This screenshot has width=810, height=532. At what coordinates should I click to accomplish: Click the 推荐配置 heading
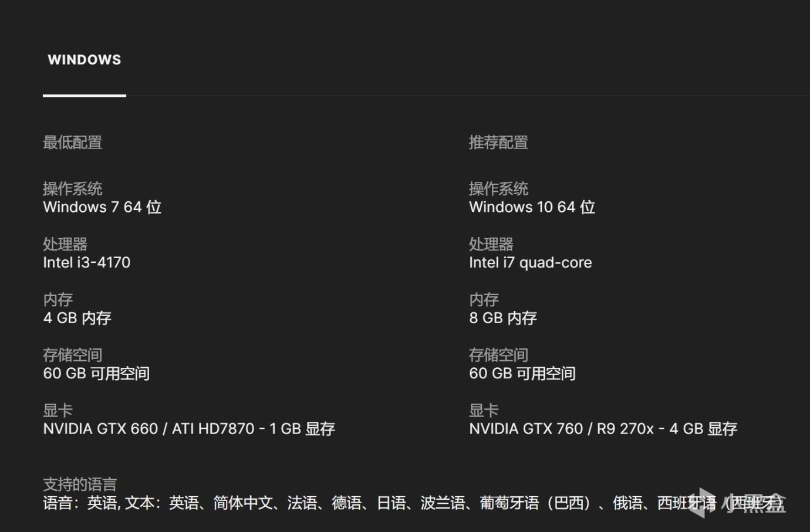pos(499,143)
